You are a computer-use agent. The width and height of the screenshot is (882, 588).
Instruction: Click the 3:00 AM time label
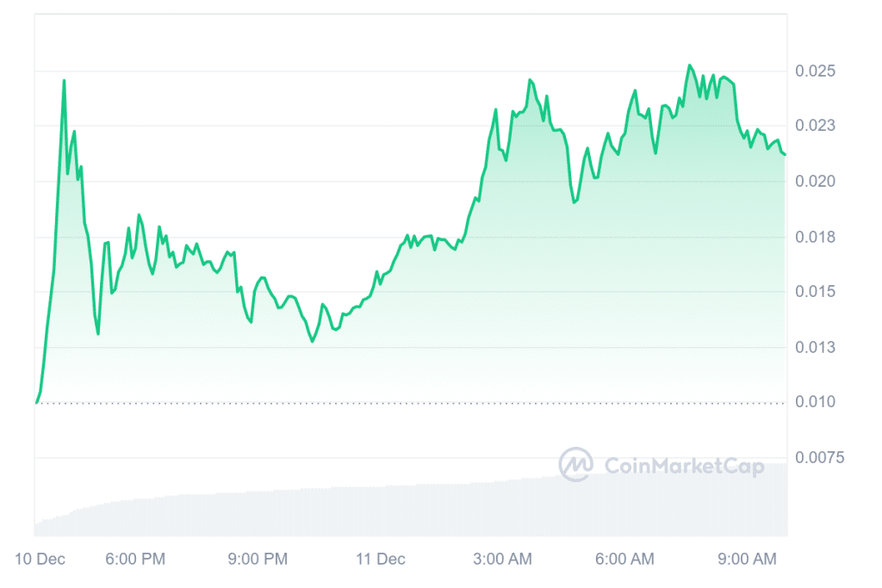pyautogui.click(x=503, y=559)
